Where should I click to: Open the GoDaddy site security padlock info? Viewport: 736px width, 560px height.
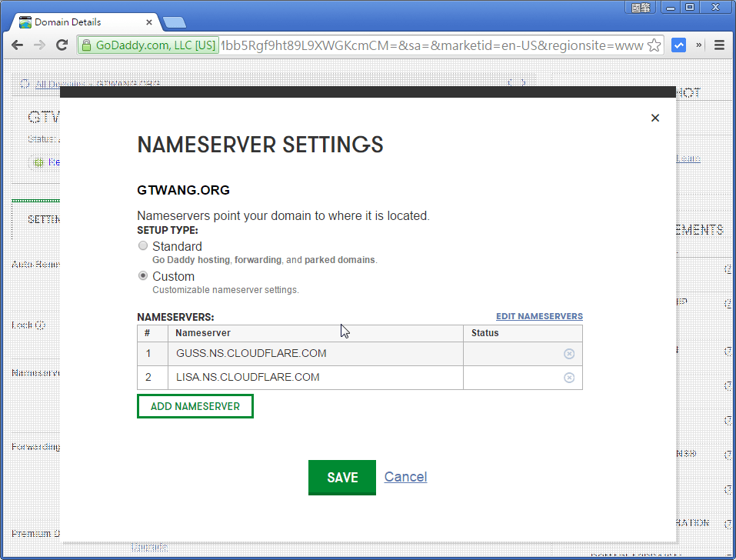87,45
